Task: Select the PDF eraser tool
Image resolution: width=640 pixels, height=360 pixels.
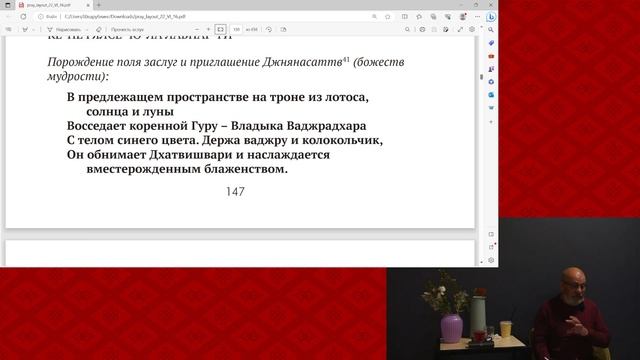Action: pyautogui.click(x=99, y=29)
